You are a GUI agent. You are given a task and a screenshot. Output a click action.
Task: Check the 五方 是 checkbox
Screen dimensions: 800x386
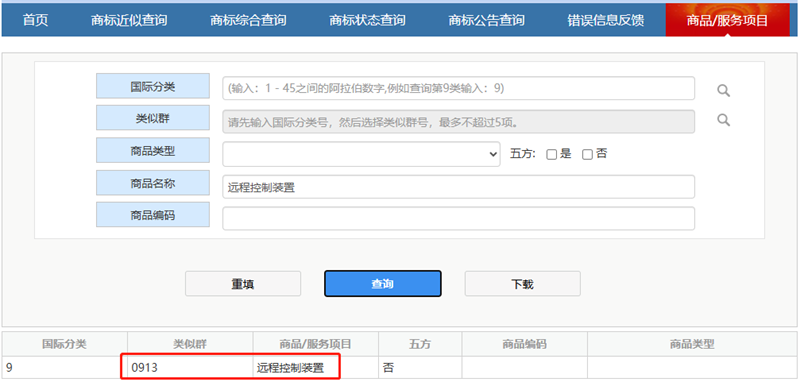(x=551, y=155)
